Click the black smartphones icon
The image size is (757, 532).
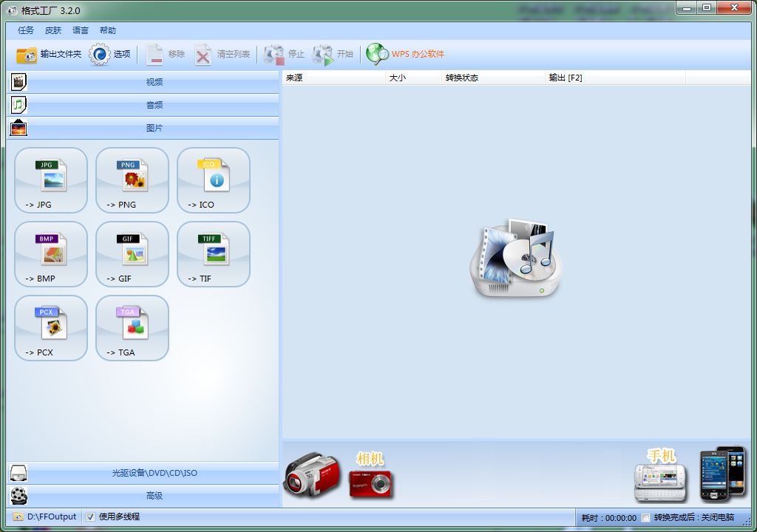723,474
